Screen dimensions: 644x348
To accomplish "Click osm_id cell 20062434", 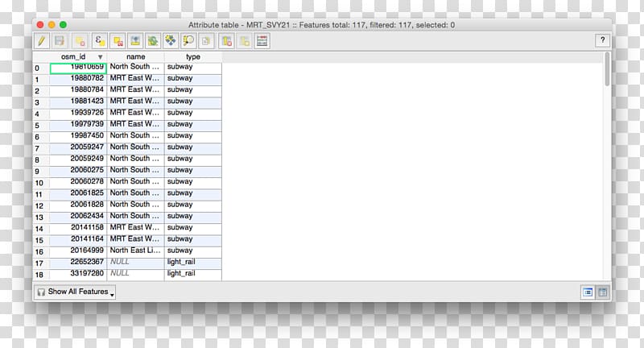I will (78, 217).
